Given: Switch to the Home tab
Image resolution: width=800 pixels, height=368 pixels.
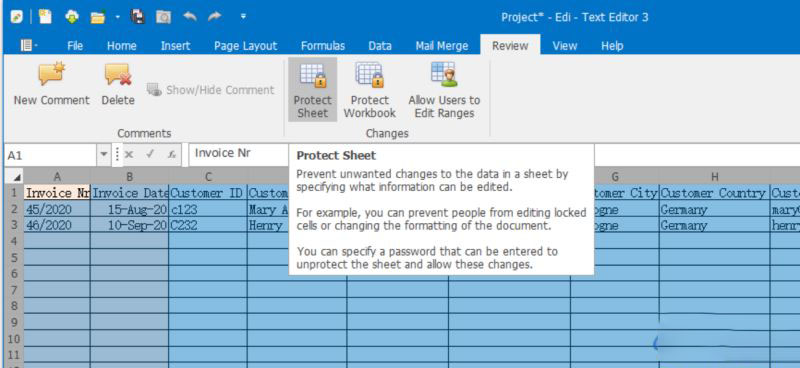Looking at the screenshot, I should click(121, 46).
